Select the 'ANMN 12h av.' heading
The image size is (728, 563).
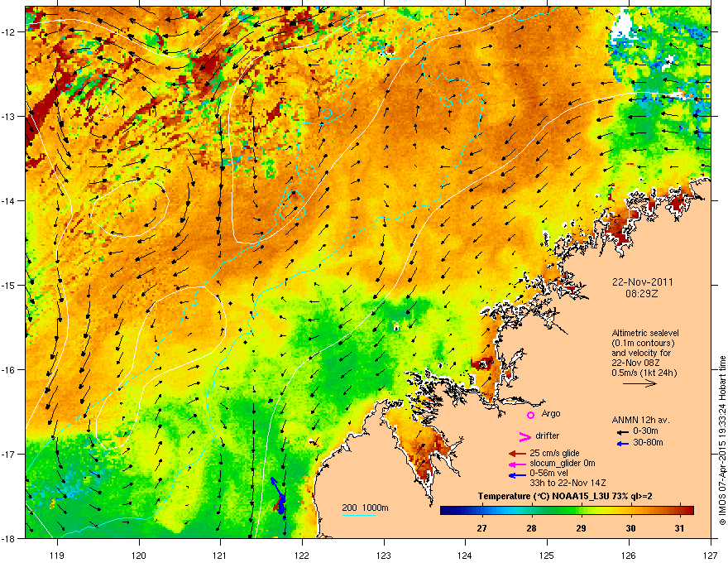(x=640, y=420)
